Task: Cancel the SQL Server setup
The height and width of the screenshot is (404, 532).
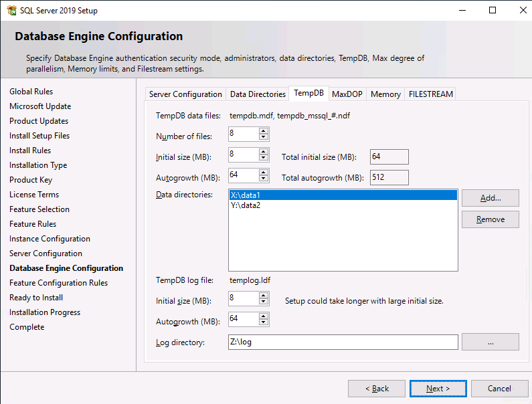Action: click(x=499, y=389)
